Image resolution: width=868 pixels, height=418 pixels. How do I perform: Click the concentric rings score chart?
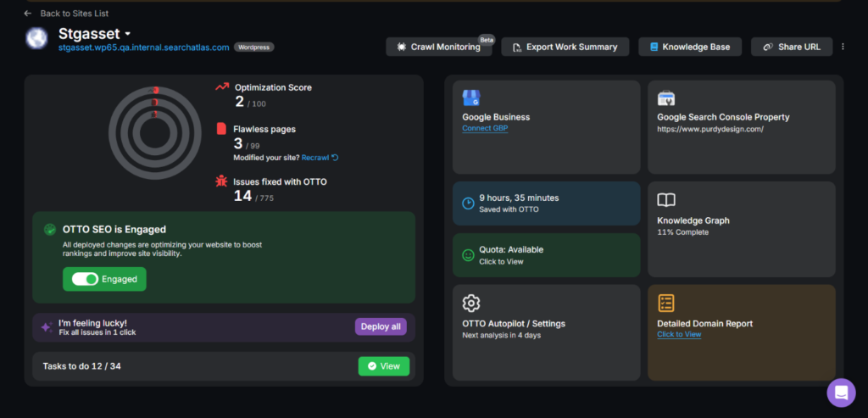(155, 133)
